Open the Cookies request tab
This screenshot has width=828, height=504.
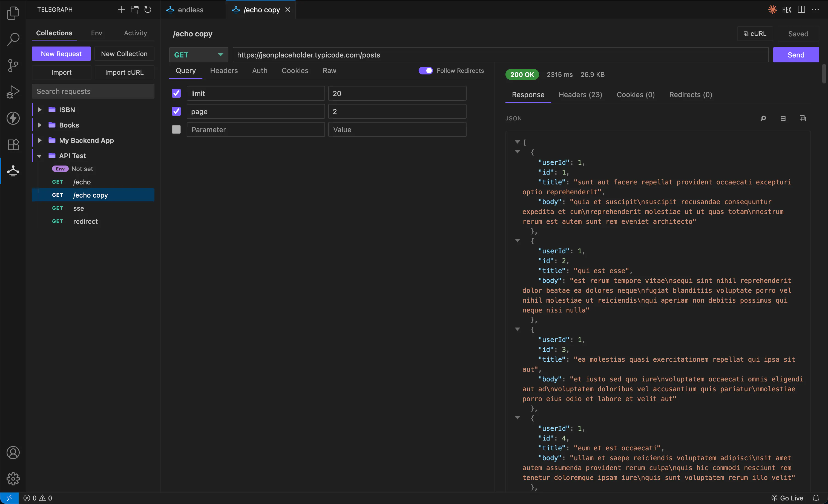(295, 71)
